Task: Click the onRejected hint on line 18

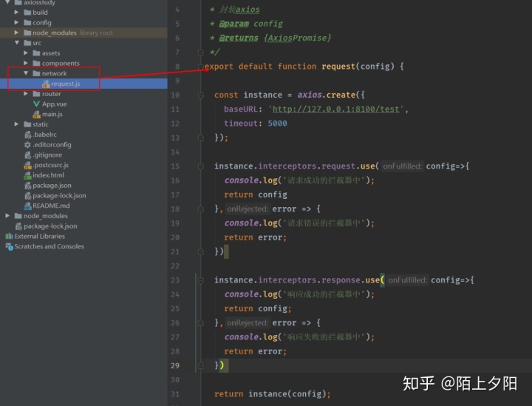Action: pyautogui.click(x=248, y=209)
